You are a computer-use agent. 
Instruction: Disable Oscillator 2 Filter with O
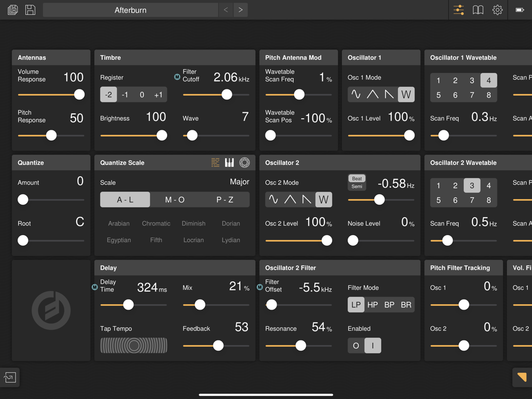pyautogui.click(x=356, y=345)
